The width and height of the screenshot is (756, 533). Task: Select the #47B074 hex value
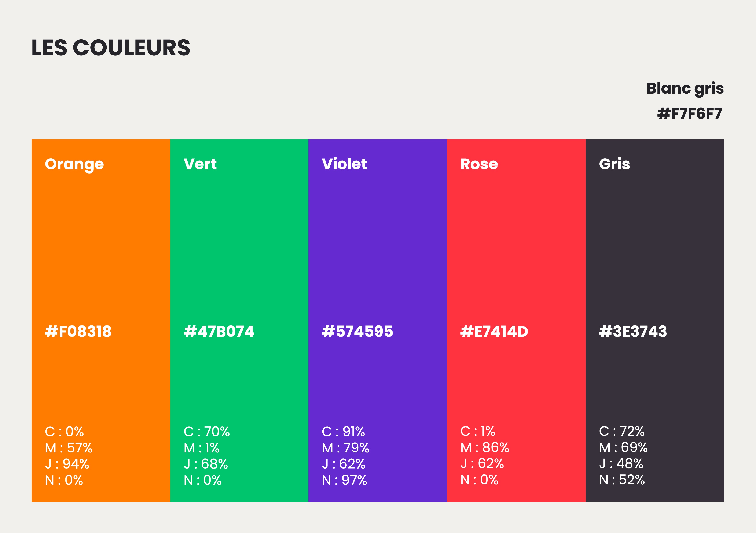(x=219, y=331)
